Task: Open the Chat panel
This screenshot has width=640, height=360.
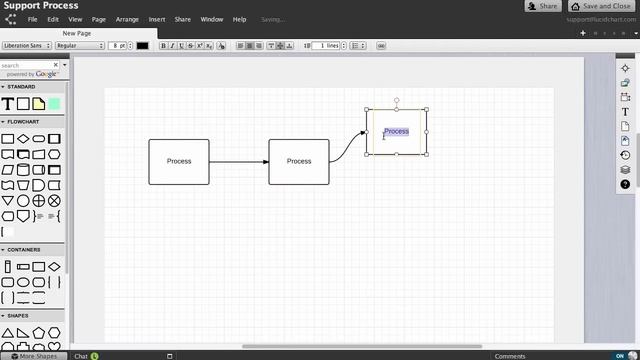Action: click(x=81, y=356)
